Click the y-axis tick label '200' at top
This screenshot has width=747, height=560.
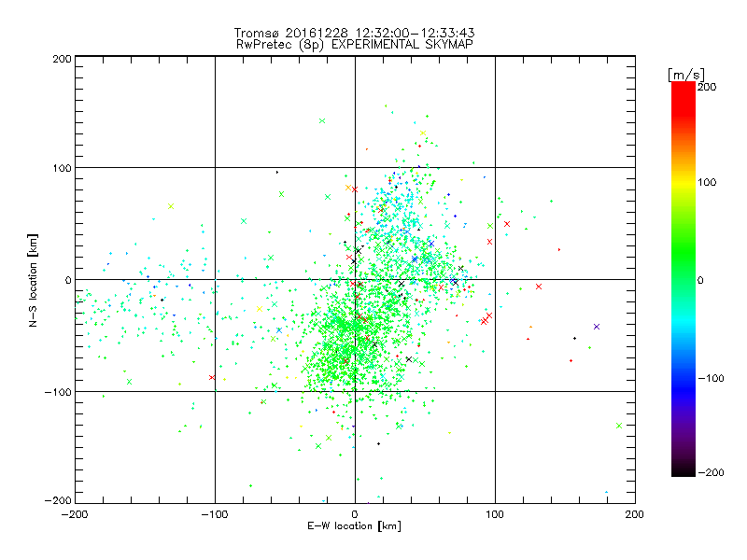62,59
